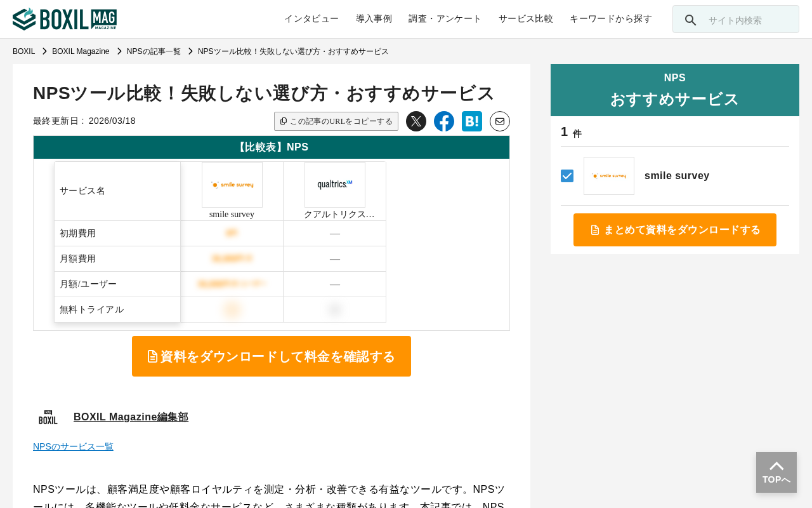Click サービス名 header cell
The height and width of the screenshot is (508, 812).
[117, 190]
